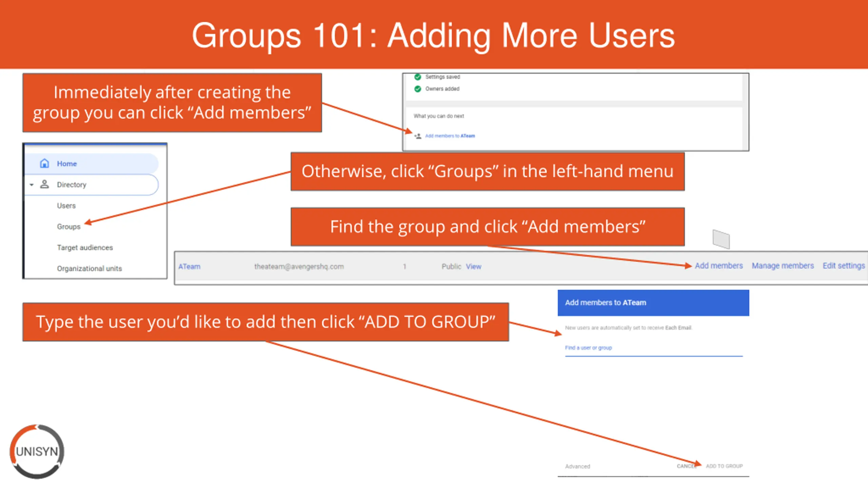Image resolution: width=868 pixels, height=488 pixels.
Task: Click Manage members in the ATeam row
Action: point(783,266)
